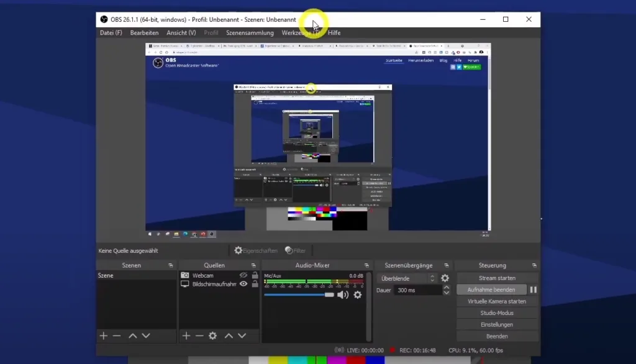636x364 pixels.
Task: Click the CPU: 9.1%, 60.00 fps status
Action: 476,350
